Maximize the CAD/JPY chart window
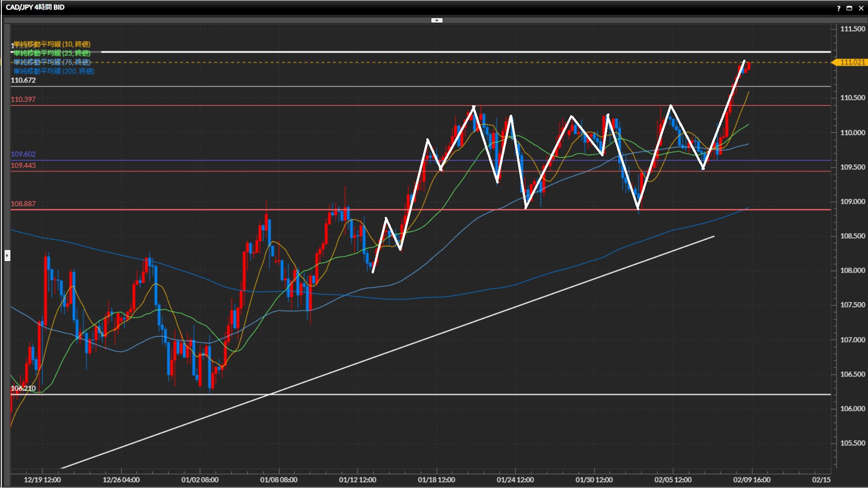The width and height of the screenshot is (868, 488). click(x=849, y=8)
